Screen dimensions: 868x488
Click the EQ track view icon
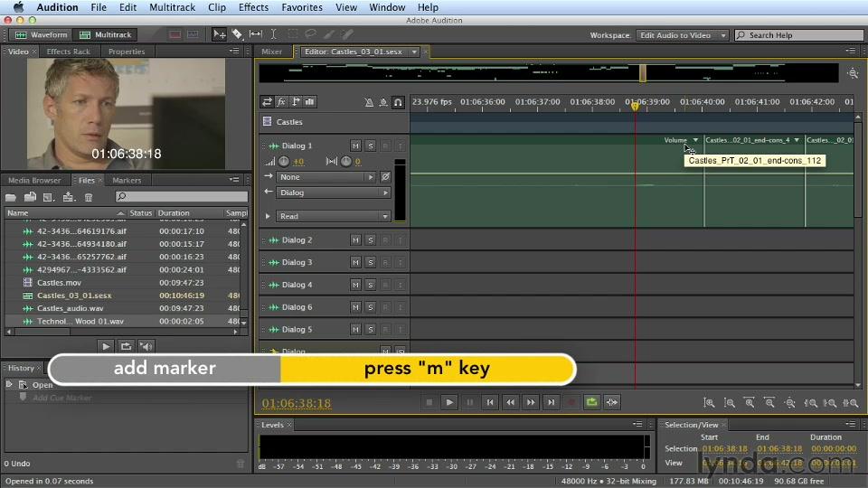tap(310, 102)
